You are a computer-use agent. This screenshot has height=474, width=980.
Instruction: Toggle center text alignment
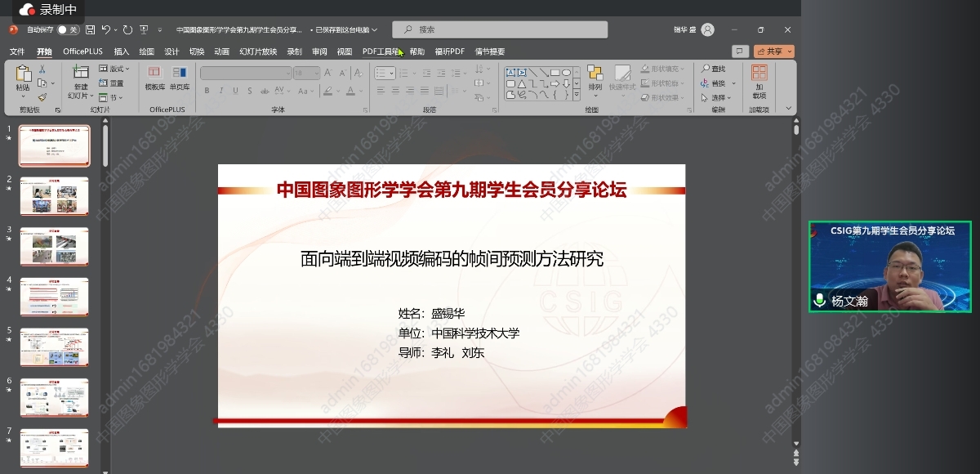[395, 91]
